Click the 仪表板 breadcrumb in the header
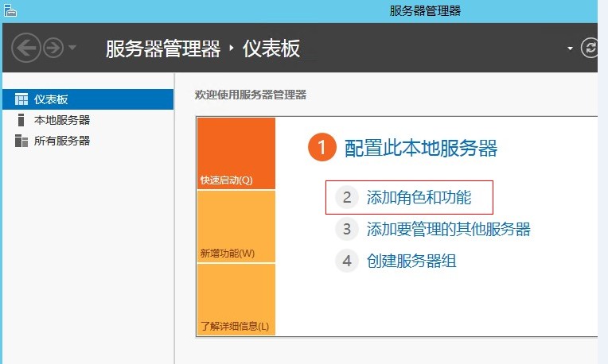Image resolution: width=608 pixels, height=364 pixels. point(271,48)
